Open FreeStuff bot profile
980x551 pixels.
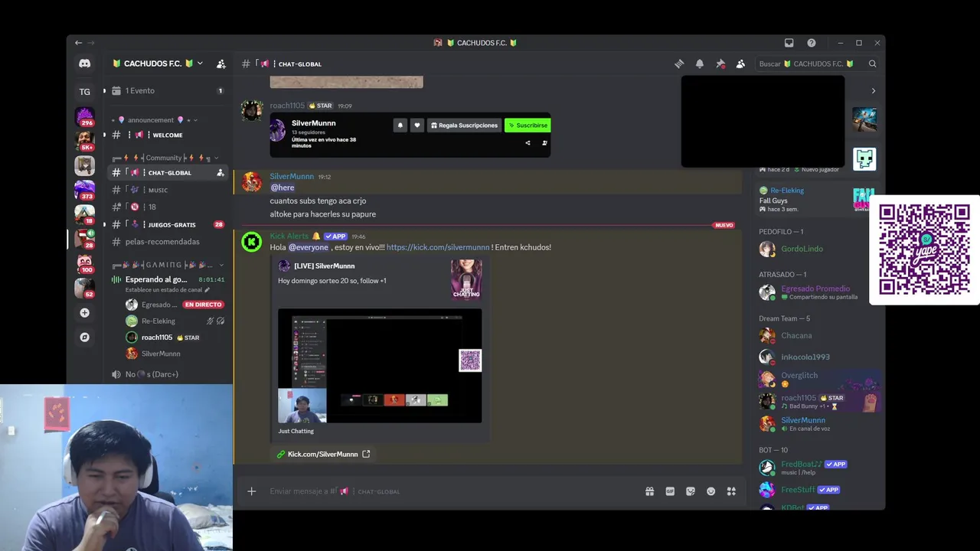pos(817,490)
